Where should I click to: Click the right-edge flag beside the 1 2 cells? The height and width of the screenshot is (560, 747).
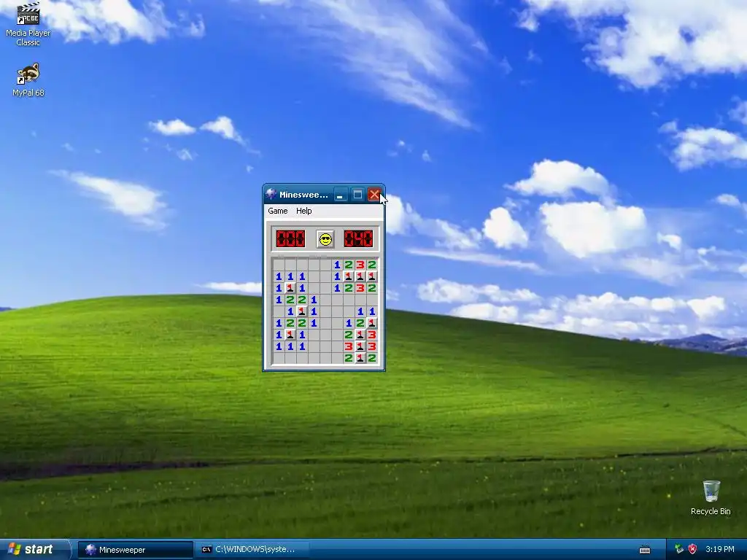click(372, 323)
